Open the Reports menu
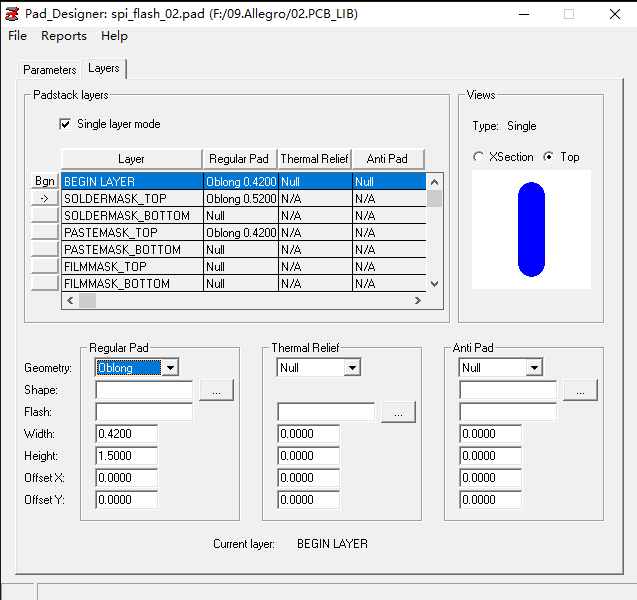 coord(64,36)
